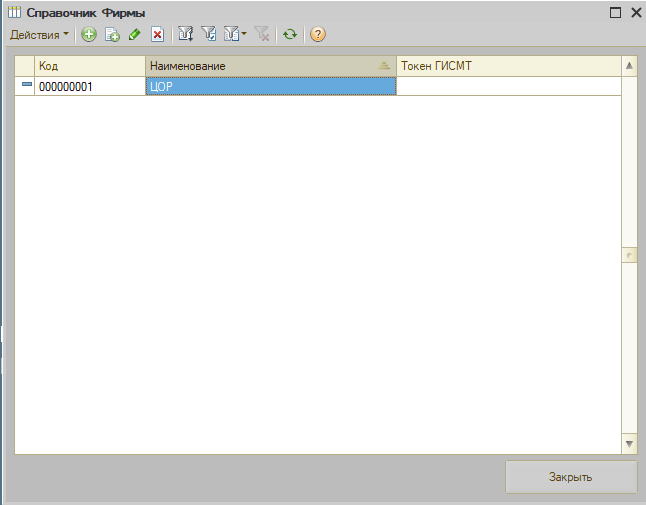Open the Действия menu
646x505 pixels.
[39, 35]
